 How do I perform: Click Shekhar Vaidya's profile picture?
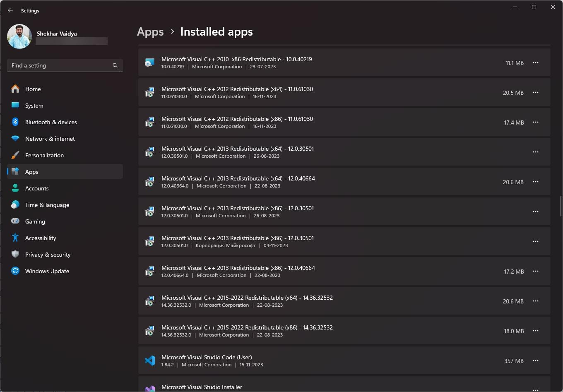pyautogui.click(x=19, y=36)
